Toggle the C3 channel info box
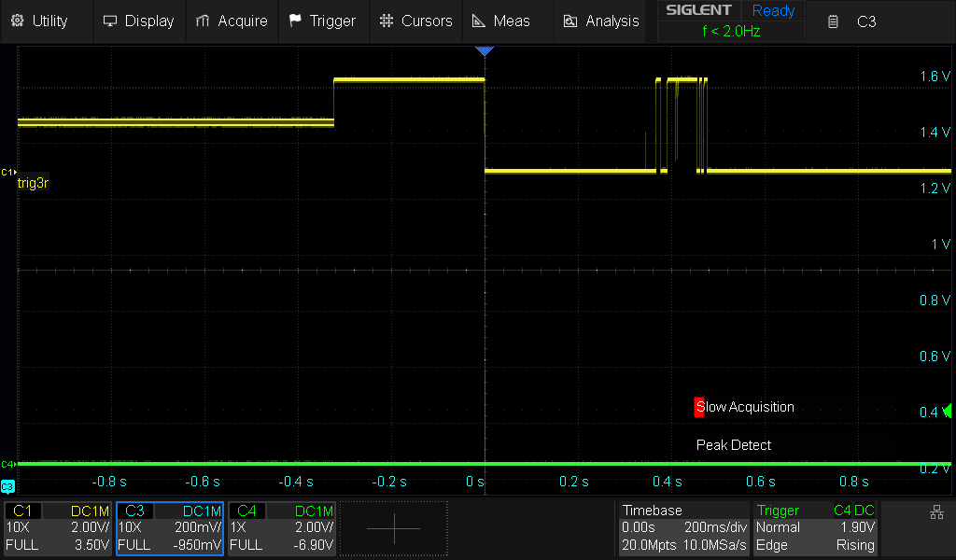 [169, 528]
